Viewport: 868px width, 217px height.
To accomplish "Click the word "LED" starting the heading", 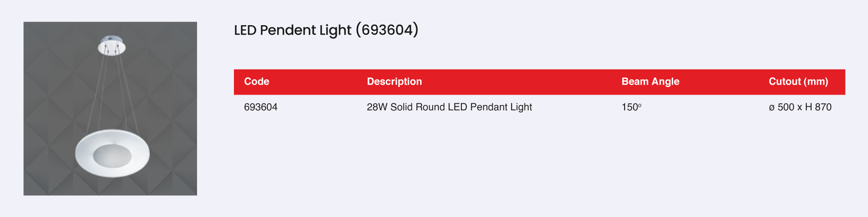I will point(245,30).
